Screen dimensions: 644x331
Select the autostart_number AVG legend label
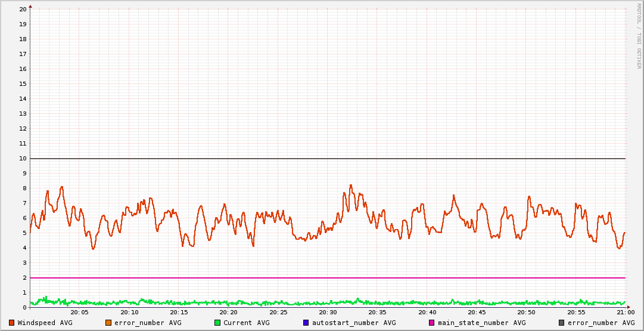[x=353, y=323]
